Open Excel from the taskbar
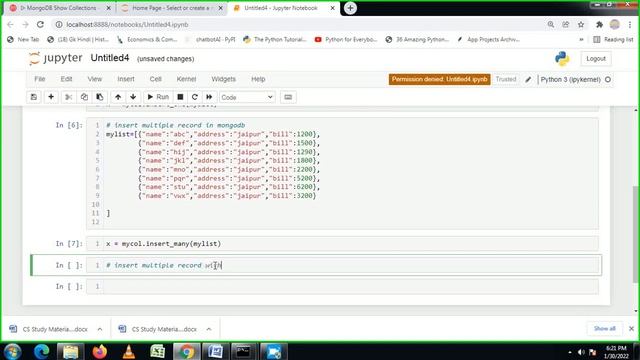Viewport: 640px width, 360px height. pyautogui.click(x=158, y=351)
